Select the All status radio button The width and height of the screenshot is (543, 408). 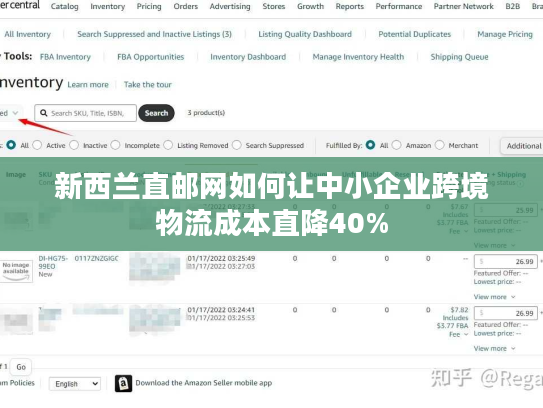pos(11,145)
